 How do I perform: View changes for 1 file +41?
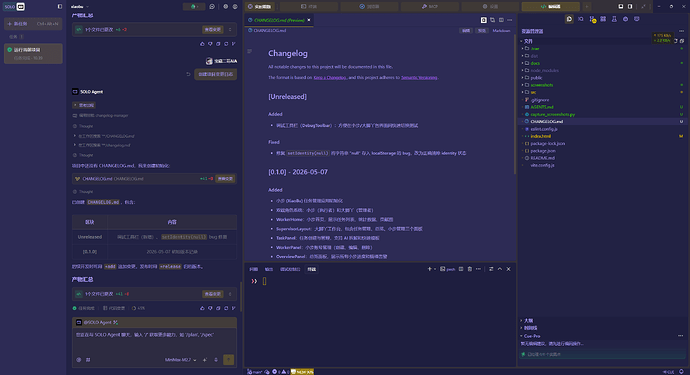pos(212,294)
